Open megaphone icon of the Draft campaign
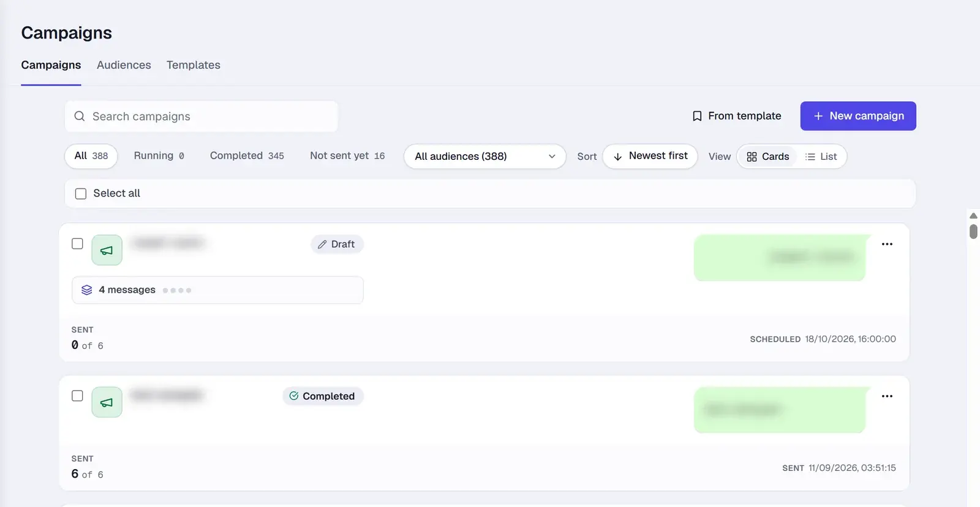 tap(107, 250)
